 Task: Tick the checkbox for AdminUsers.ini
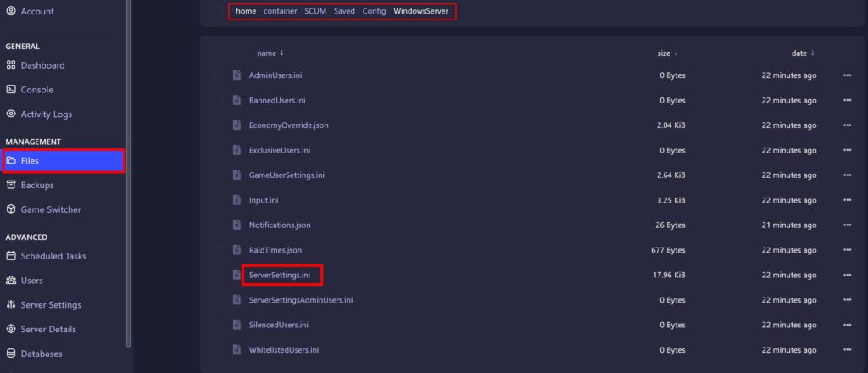pos(218,75)
